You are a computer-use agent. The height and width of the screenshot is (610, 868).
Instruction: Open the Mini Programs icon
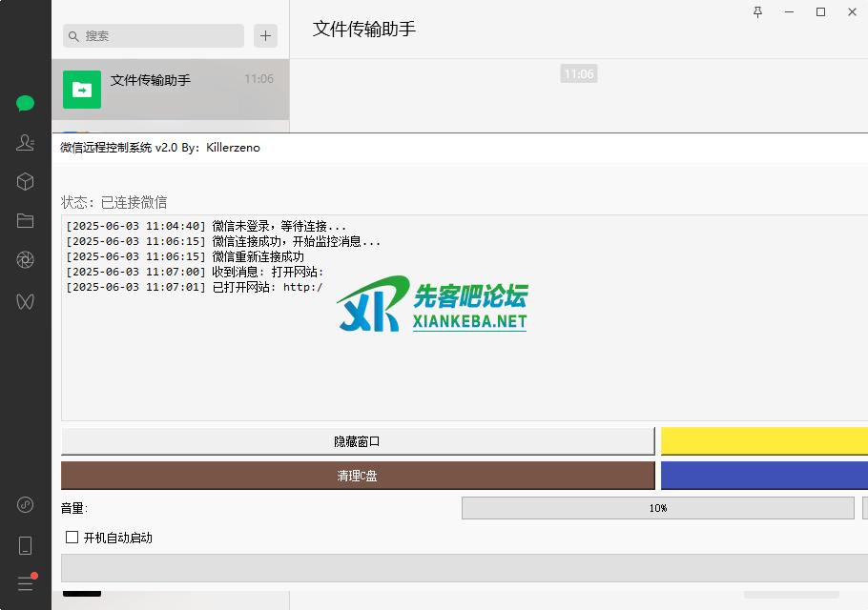tap(25, 504)
